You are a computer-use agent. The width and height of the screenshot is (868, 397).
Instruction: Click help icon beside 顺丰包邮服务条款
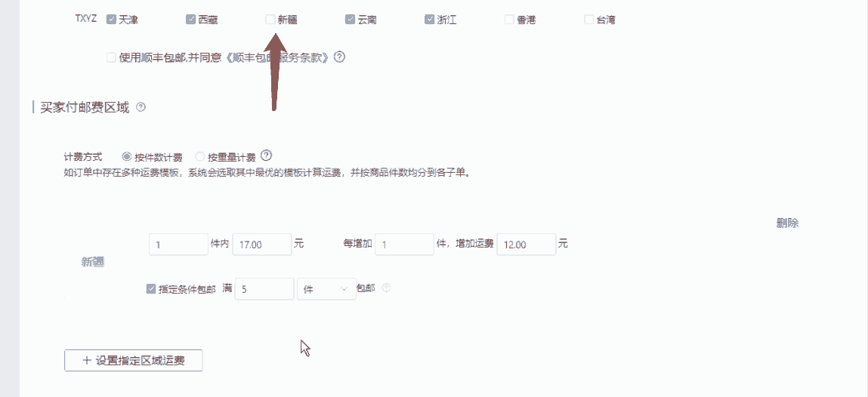(x=340, y=57)
